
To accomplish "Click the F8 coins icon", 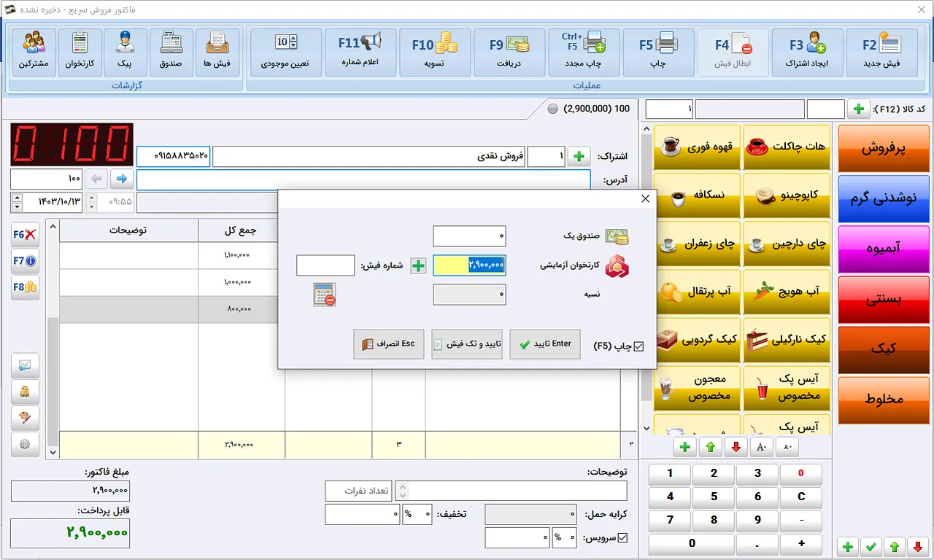I will pos(25,287).
